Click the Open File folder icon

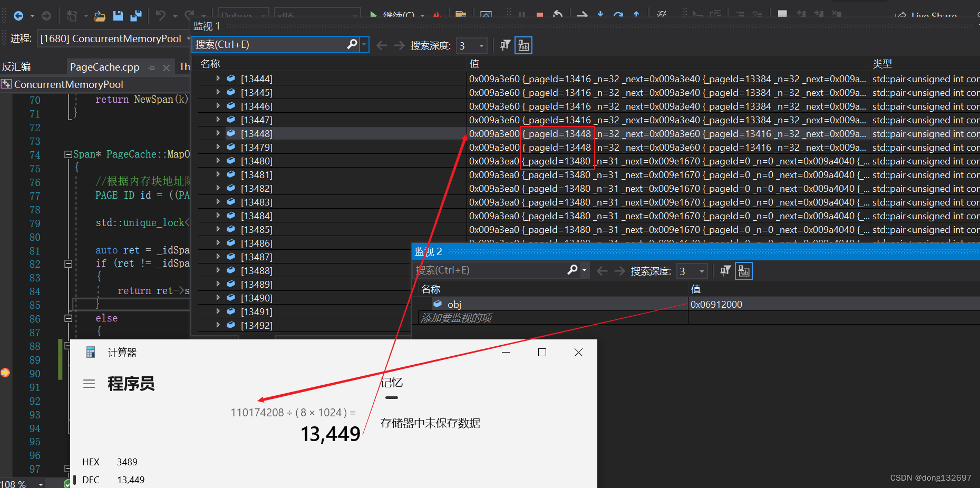(x=100, y=16)
